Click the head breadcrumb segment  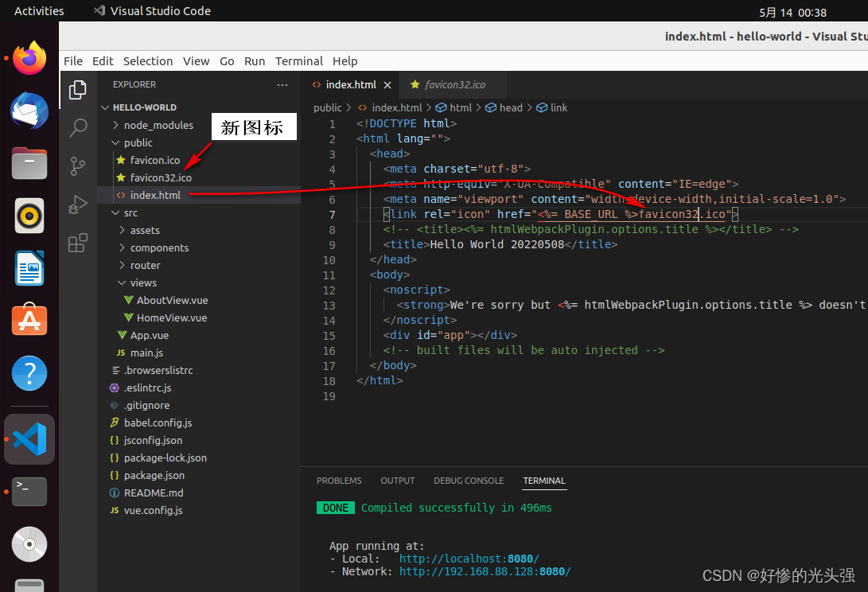coord(504,107)
